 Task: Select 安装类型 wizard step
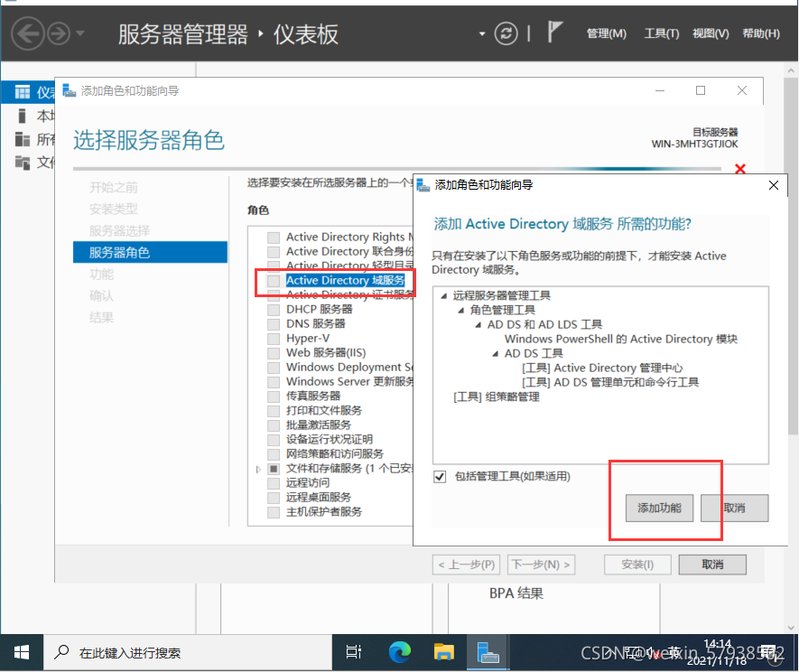pyautogui.click(x=114, y=209)
